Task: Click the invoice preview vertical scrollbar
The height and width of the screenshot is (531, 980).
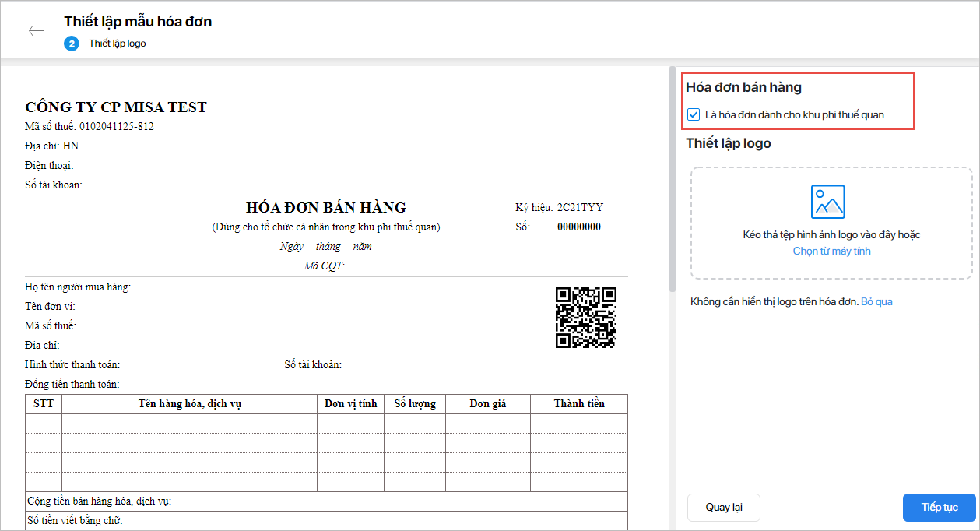Action: pos(670,179)
